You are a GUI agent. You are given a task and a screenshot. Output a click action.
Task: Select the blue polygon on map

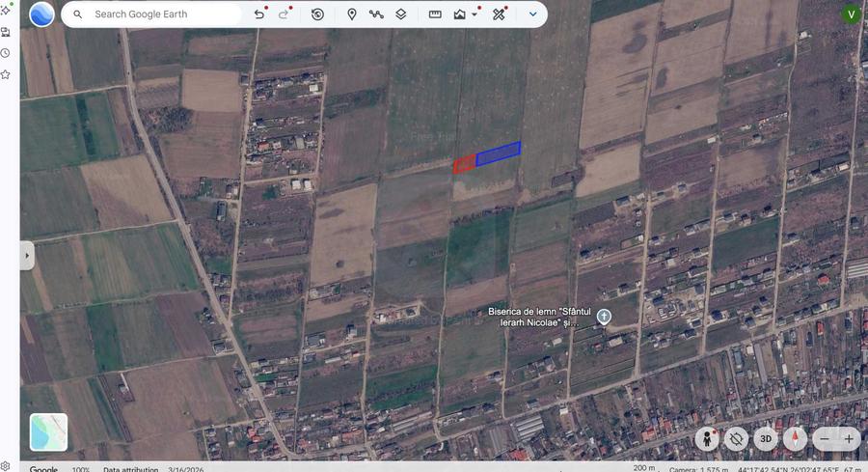499,153
